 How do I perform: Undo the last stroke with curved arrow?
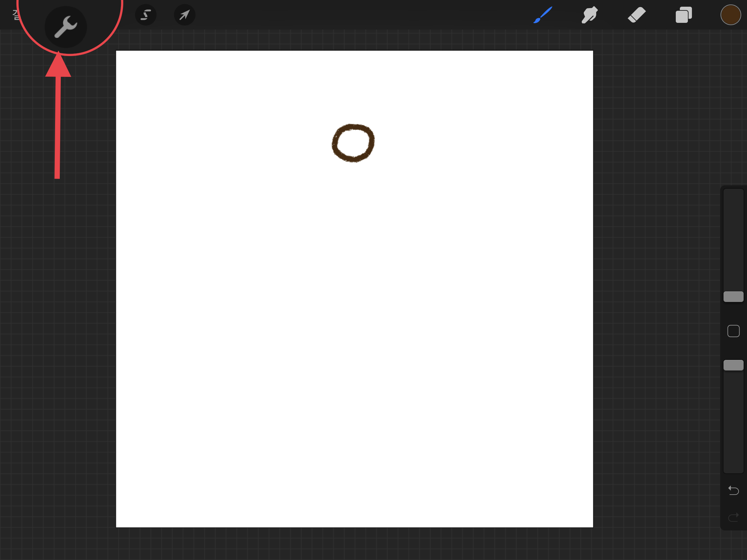pyautogui.click(x=733, y=490)
